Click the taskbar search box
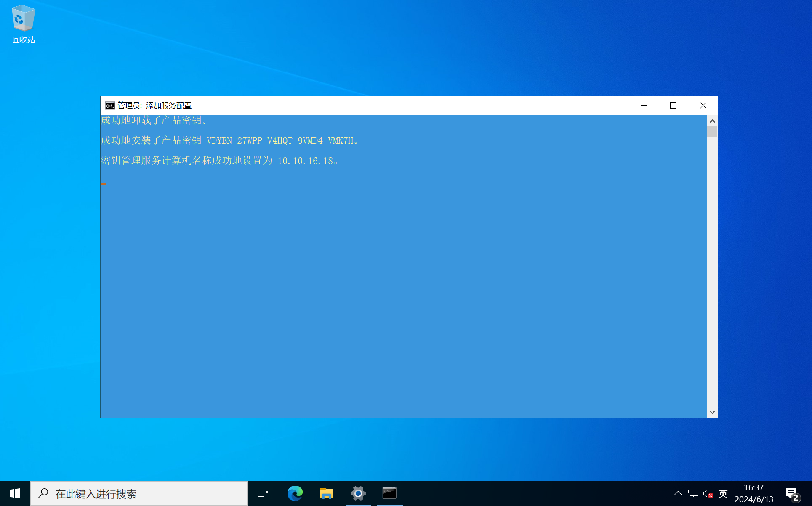This screenshot has height=506, width=812. point(139,493)
